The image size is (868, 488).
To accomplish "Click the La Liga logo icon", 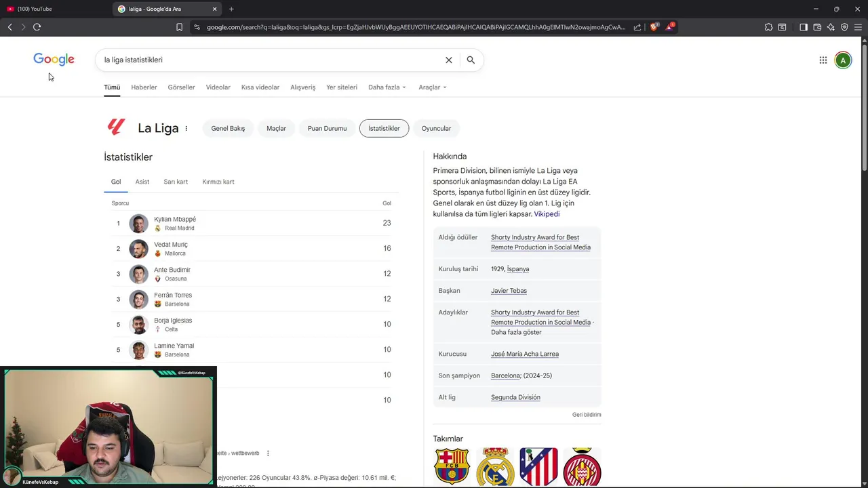I will (x=116, y=127).
